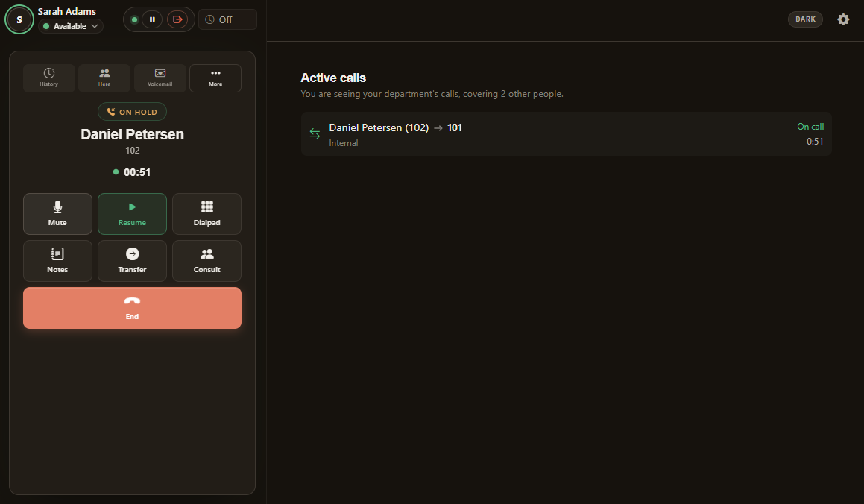Switch to the Here tab

point(104,78)
